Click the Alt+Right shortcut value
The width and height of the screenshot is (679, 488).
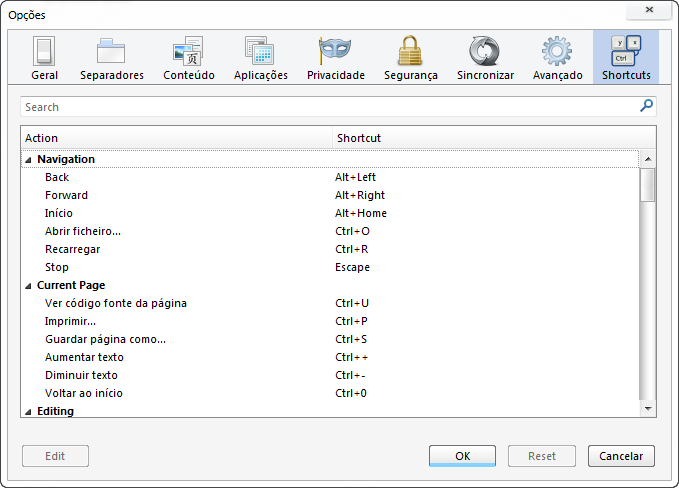360,195
